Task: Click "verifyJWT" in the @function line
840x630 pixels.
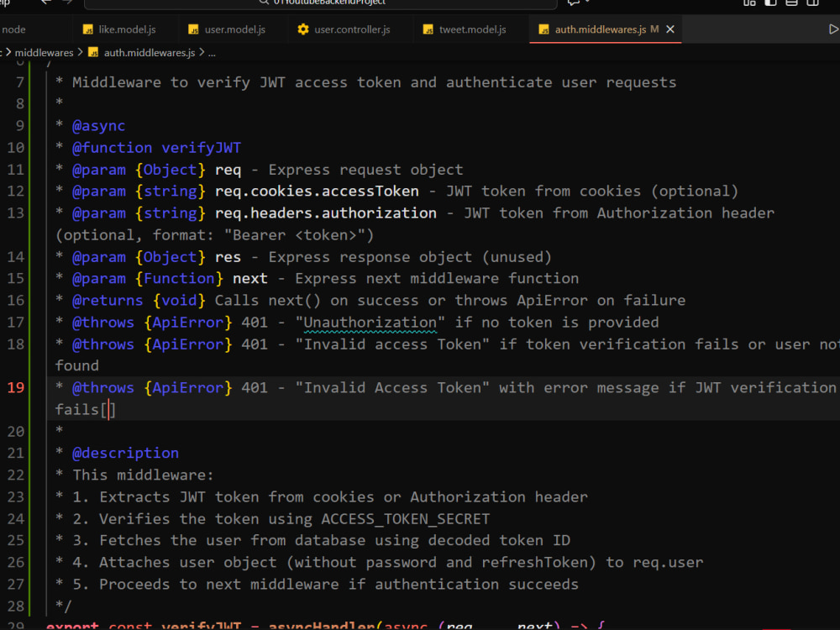Action: 202,148
